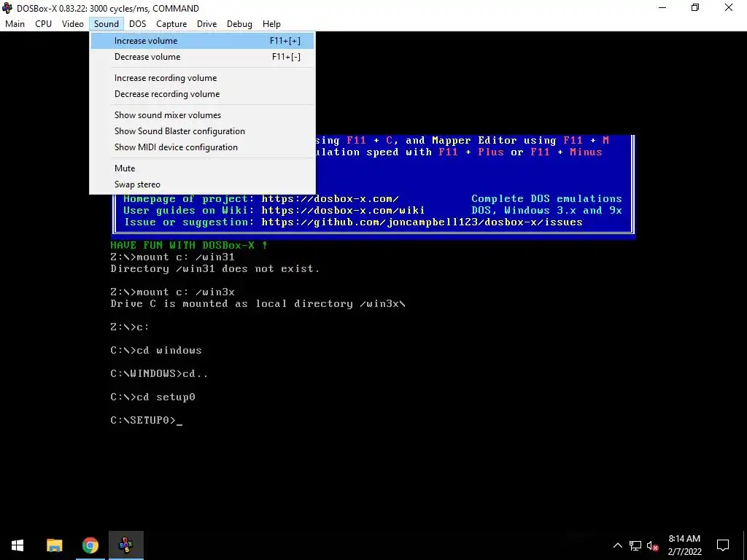Click the https://dosbox-x.com/ homepage text
Screen dimensions: 747x560
tap(330, 198)
